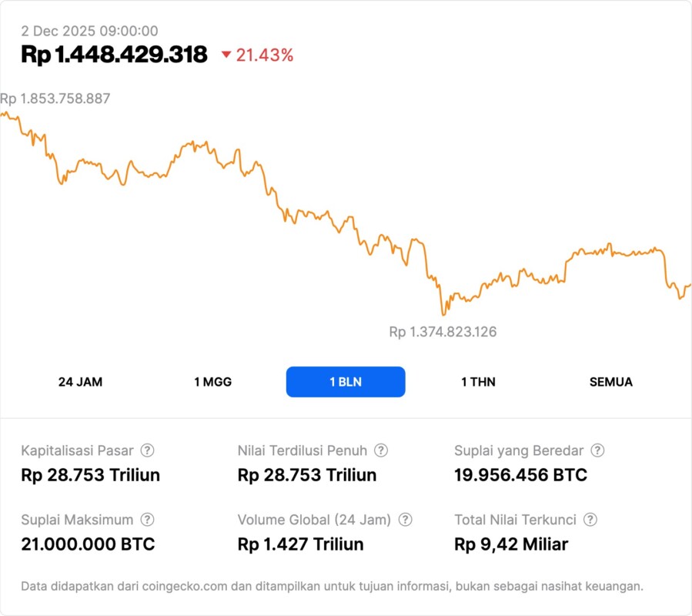The height and width of the screenshot is (616, 692).
Task: Open info icon for Suplai yang Beredar
Action: 597,450
